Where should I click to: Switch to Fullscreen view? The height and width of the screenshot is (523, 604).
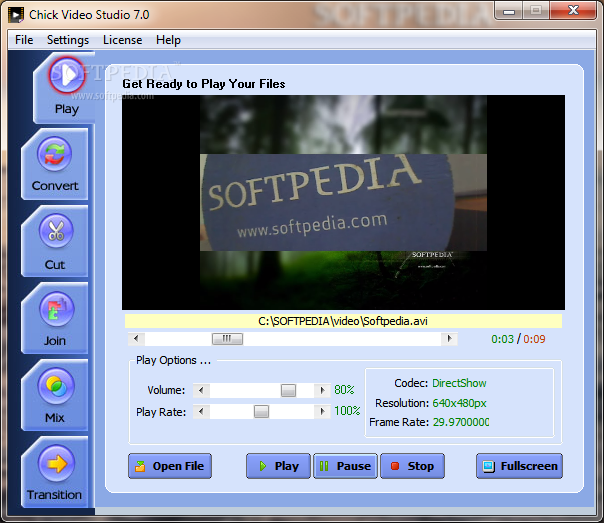pos(519,466)
